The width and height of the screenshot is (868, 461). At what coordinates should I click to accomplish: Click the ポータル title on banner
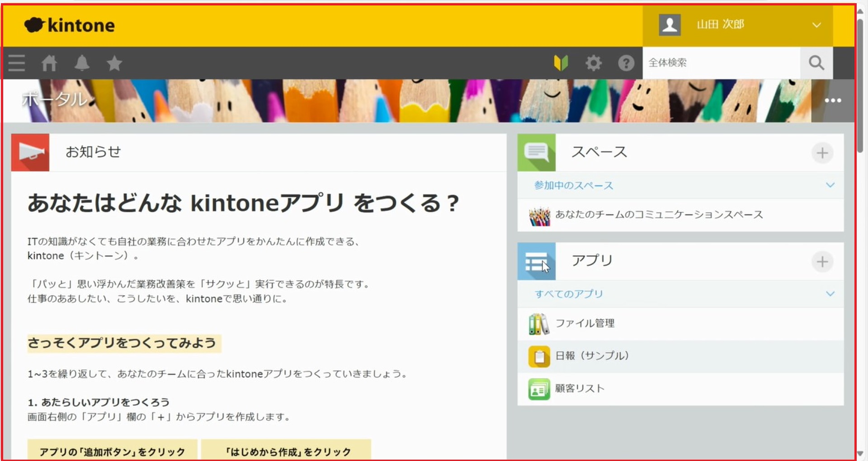point(54,99)
